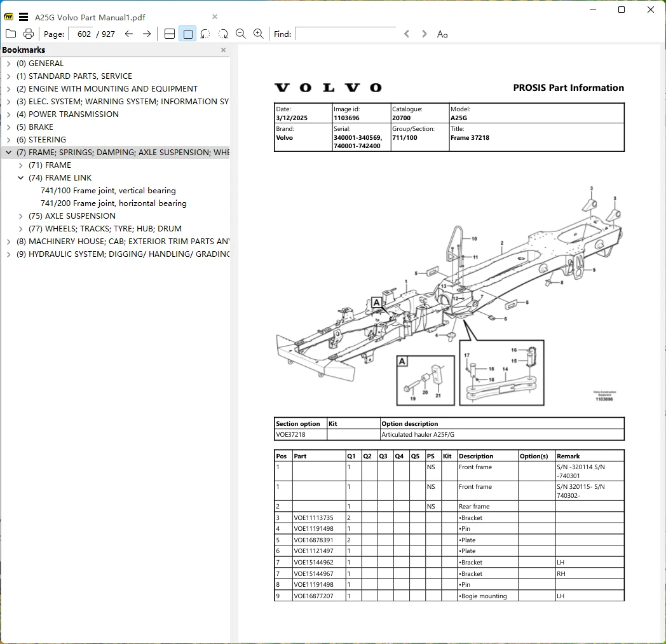Select the (0) GENERAL bookmark label
Image resolution: width=666 pixels, height=644 pixels.
click(x=40, y=64)
